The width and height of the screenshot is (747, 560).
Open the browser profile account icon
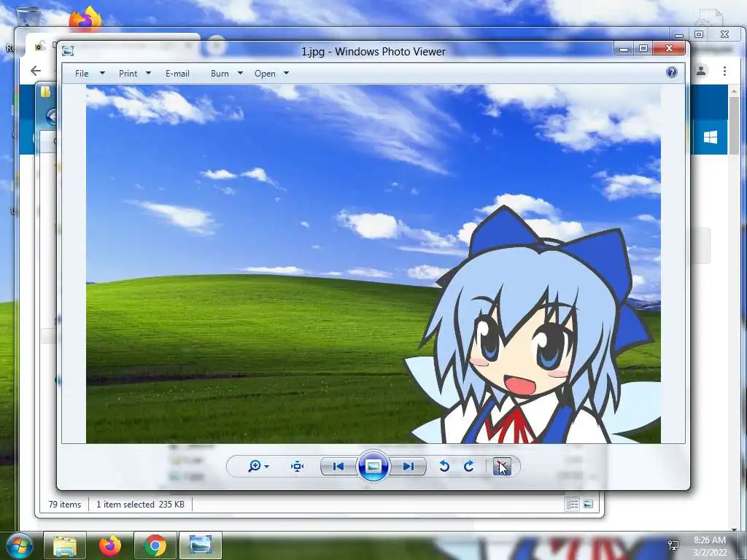pyautogui.click(x=701, y=71)
